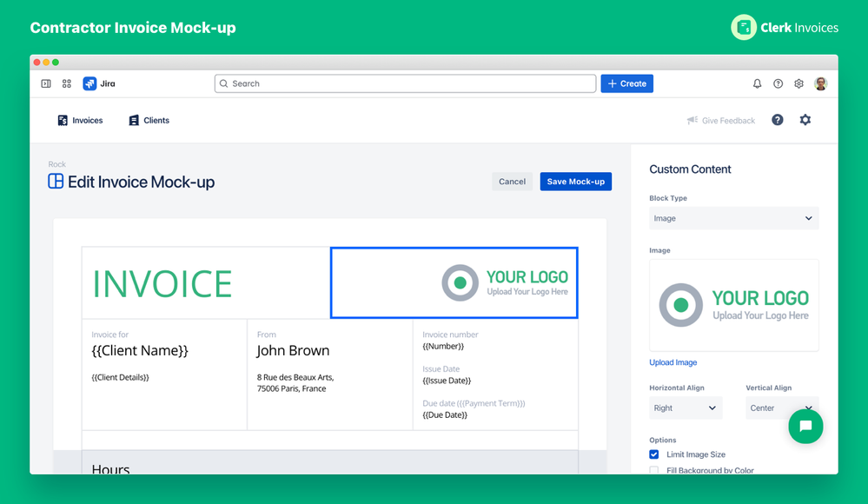Open the chat widget bubble icon
The width and height of the screenshot is (868, 504).
[x=805, y=426]
